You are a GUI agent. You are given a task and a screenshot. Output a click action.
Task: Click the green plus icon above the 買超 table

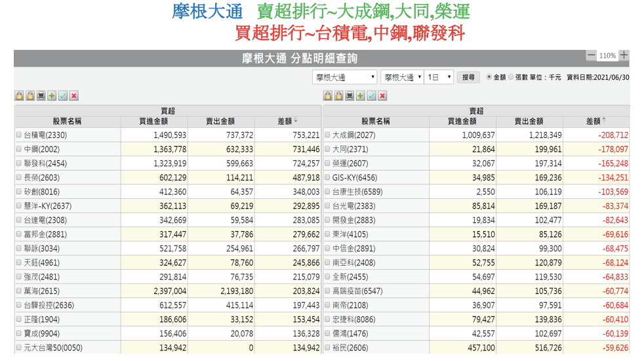(x=52, y=96)
